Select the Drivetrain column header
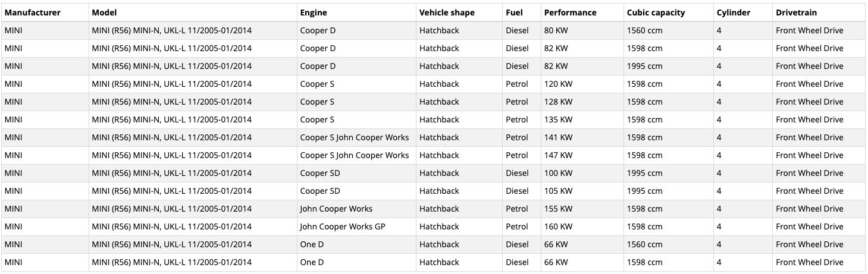 click(x=796, y=12)
